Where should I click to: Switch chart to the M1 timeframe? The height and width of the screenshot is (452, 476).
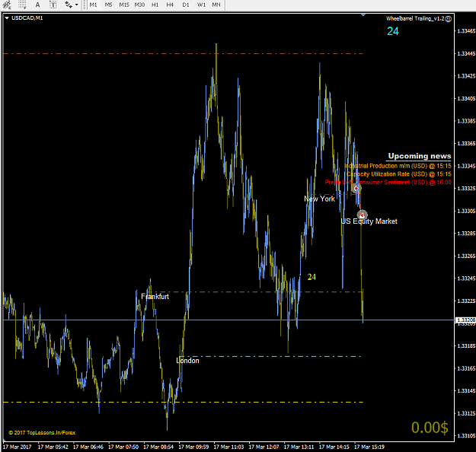tap(93, 5)
